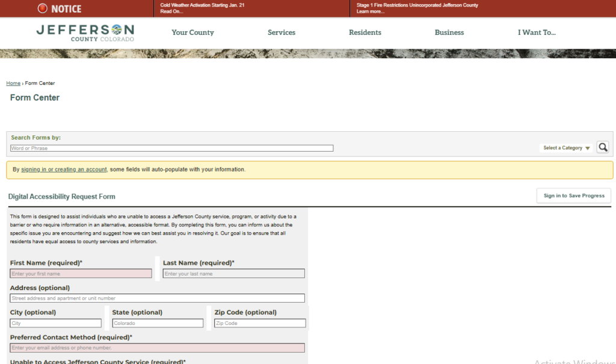Go to the Home breadcrumb link
616x364 pixels.
(13, 83)
